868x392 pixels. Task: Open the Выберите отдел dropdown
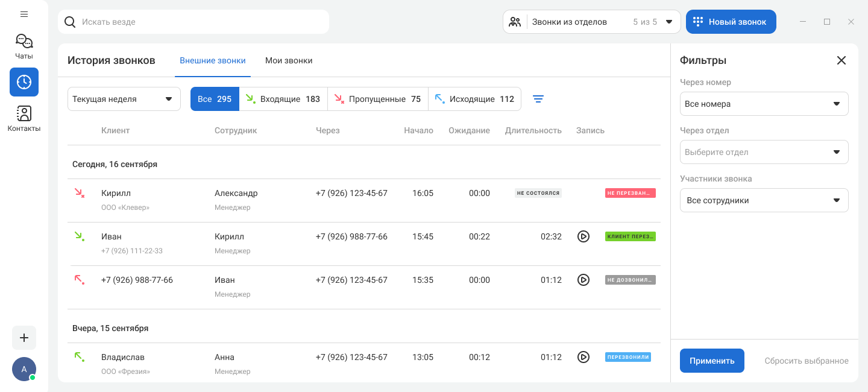pyautogui.click(x=764, y=152)
